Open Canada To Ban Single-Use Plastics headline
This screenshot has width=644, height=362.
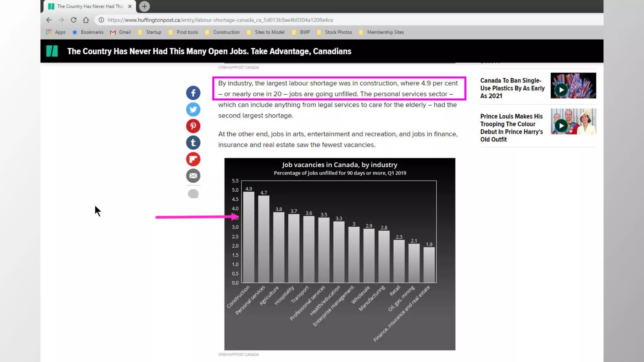(x=512, y=88)
